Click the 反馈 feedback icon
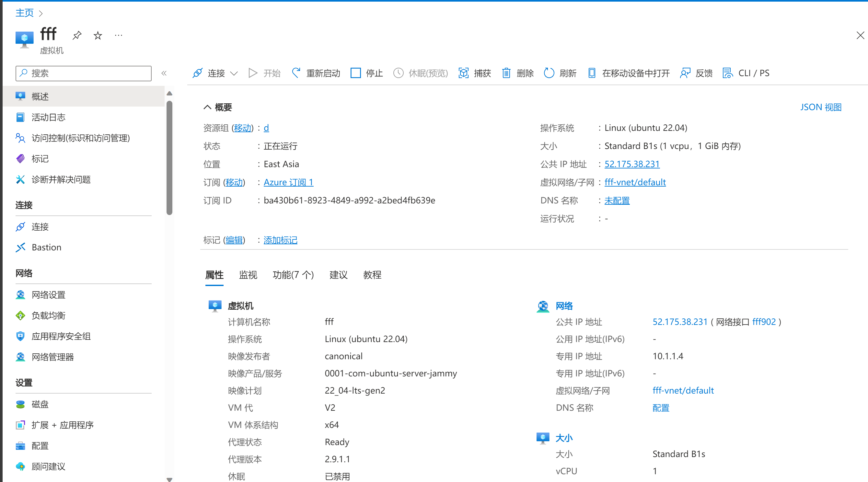This screenshot has height=482, width=868. pyautogui.click(x=685, y=73)
